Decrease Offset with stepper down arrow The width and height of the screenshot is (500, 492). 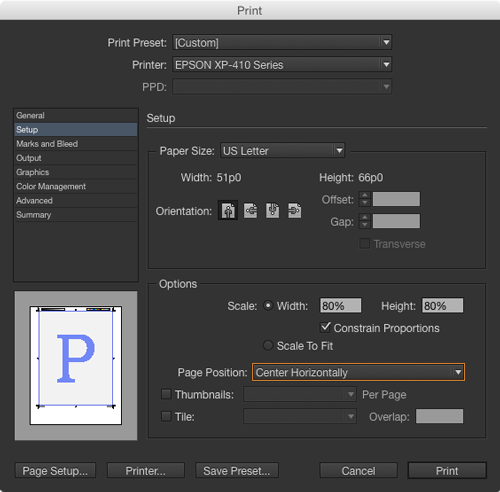(x=365, y=203)
